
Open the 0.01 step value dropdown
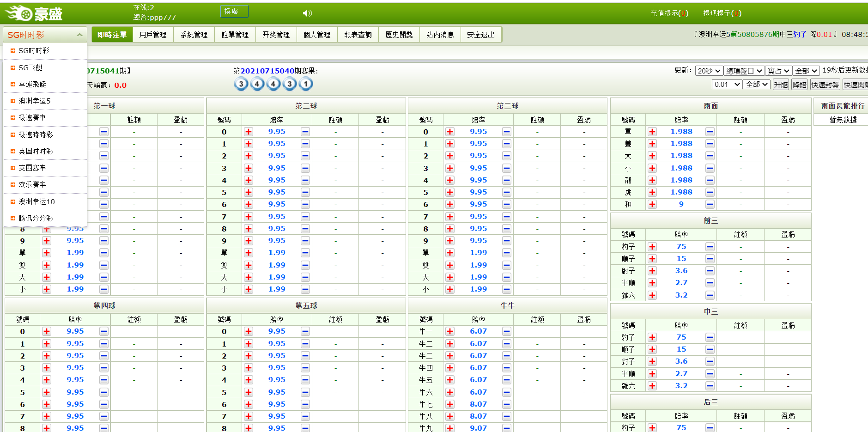click(727, 85)
